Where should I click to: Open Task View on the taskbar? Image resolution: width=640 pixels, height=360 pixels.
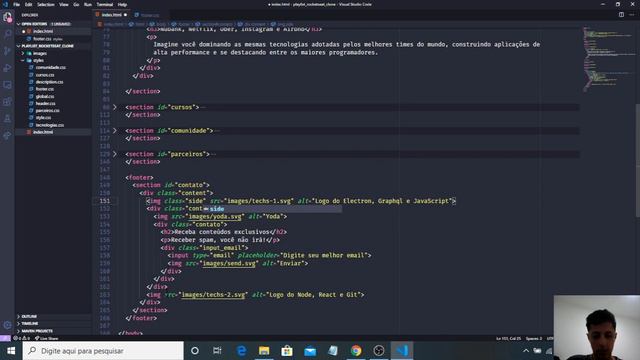(217, 351)
